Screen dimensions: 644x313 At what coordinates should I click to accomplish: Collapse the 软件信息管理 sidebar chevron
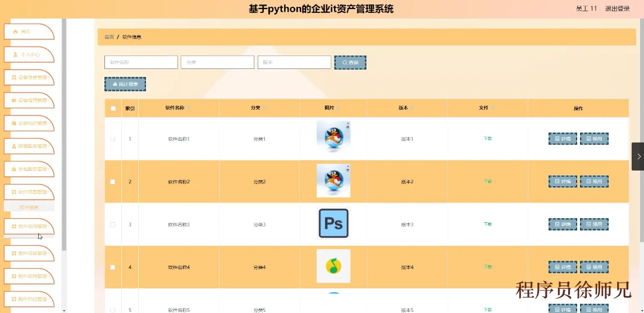pyautogui.click(x=49, y=192)
